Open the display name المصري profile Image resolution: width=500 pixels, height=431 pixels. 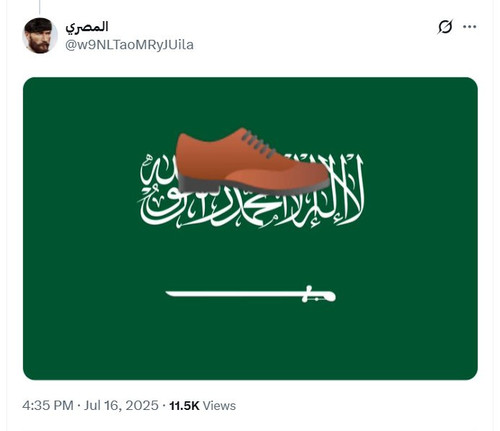coord(87,27)
